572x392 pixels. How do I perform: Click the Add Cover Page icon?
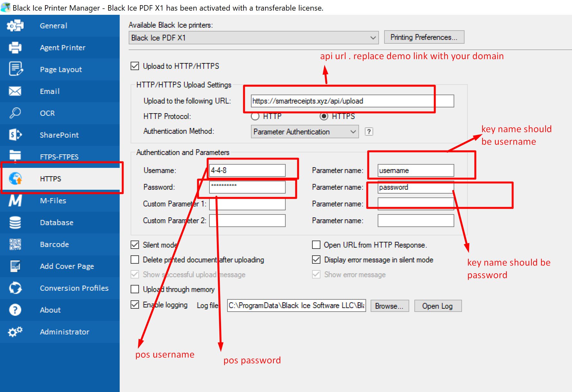(x=15, y=266)
